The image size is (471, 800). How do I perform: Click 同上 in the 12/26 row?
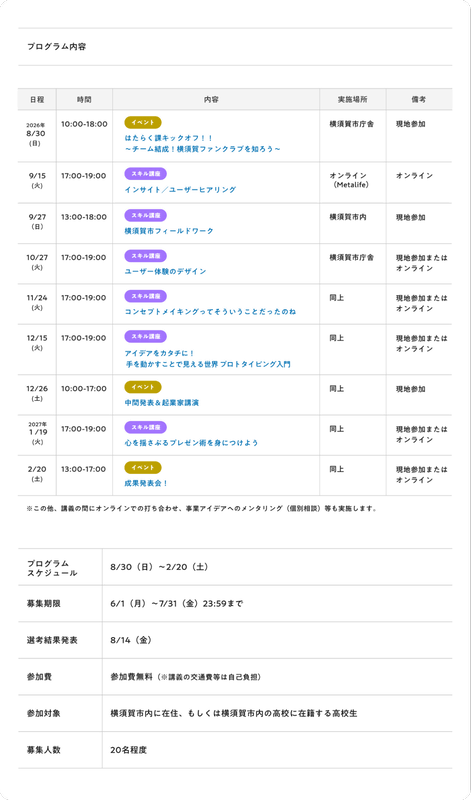click(336, 389)
